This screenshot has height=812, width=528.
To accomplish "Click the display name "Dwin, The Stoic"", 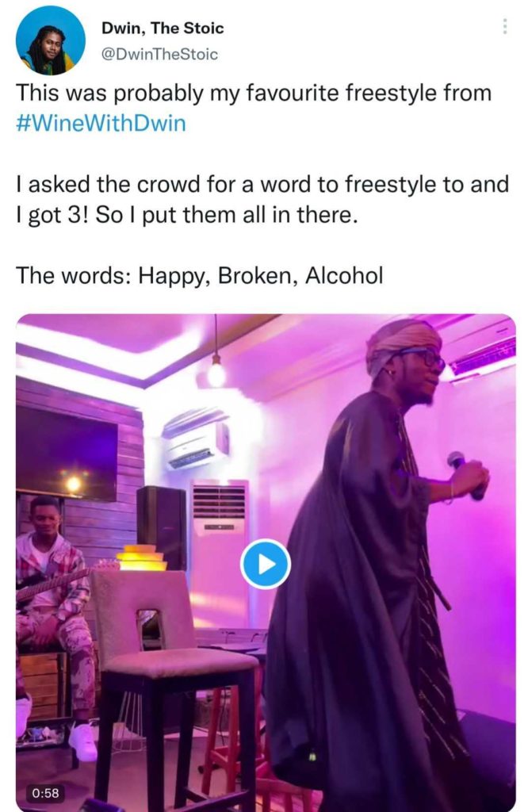I will pyautogui.click(x=163, y=29).
